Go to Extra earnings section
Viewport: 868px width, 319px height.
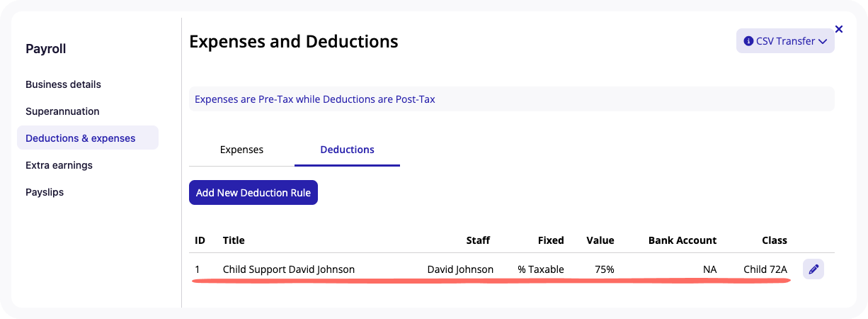pyautogui.click(x=59, y=165)
